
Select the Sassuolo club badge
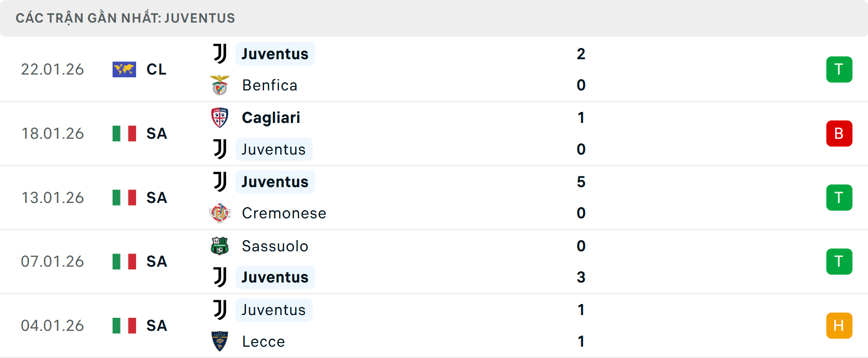coord(220,246)
